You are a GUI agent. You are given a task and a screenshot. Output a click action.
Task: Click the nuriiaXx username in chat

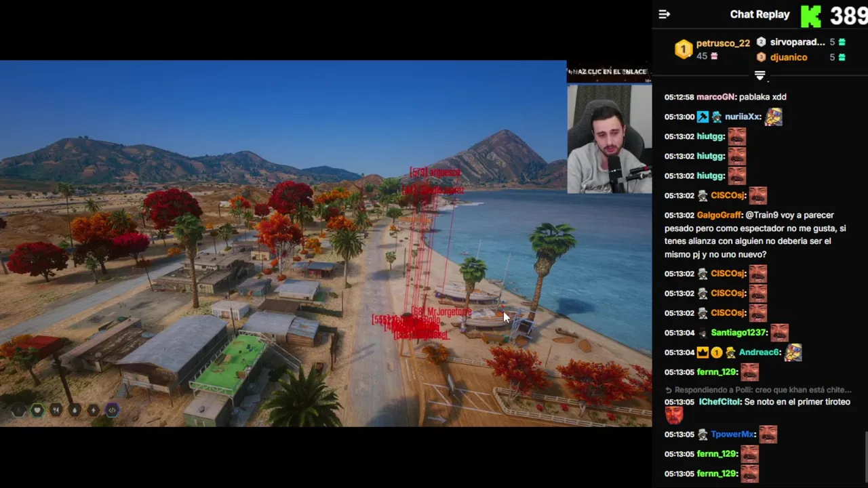(x=742, y=117)
